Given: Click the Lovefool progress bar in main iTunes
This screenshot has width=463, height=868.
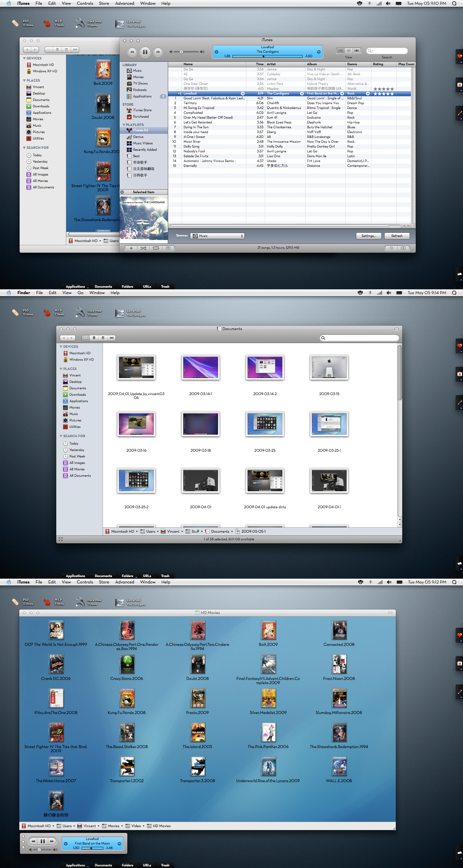Looking at the screenshot, I should (267, 56).
